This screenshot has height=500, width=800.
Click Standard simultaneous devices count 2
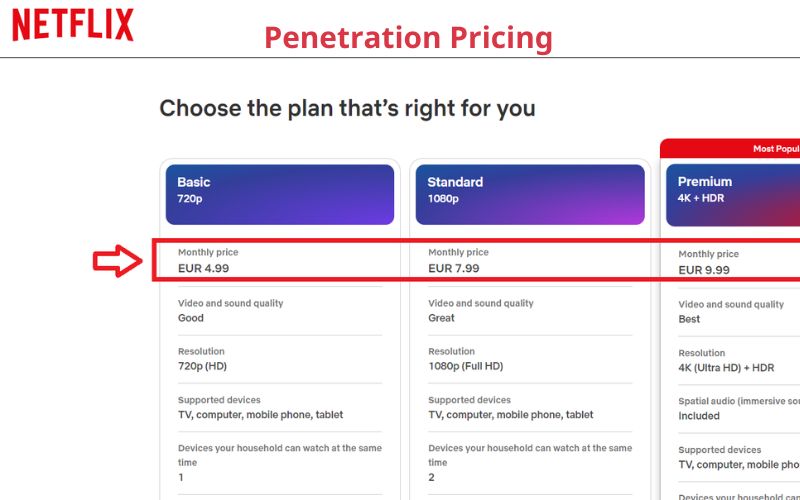pyautogui.click(x=432, y=478)
